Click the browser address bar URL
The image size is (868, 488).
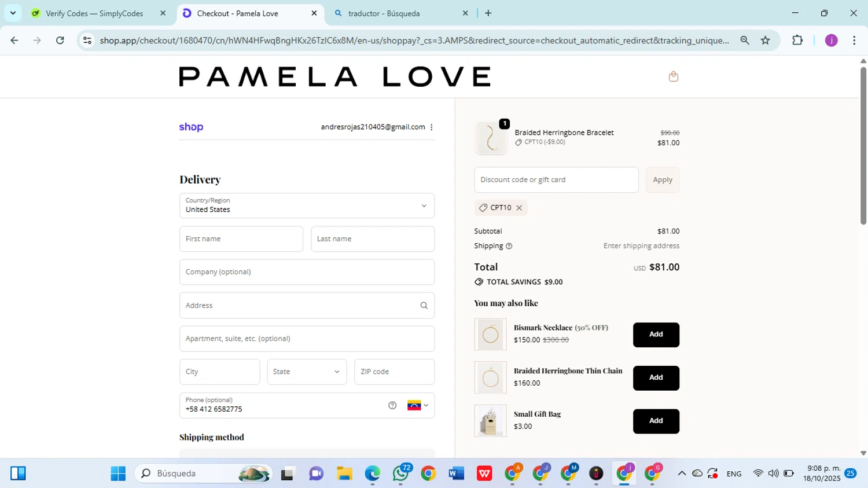[x=414, y=41]
